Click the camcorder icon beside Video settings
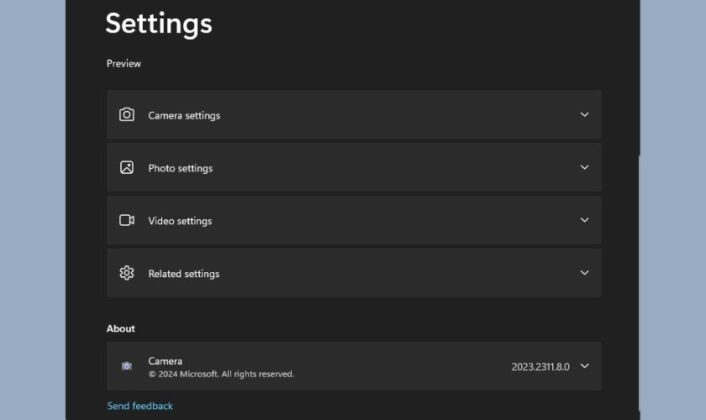 point(127,220)
